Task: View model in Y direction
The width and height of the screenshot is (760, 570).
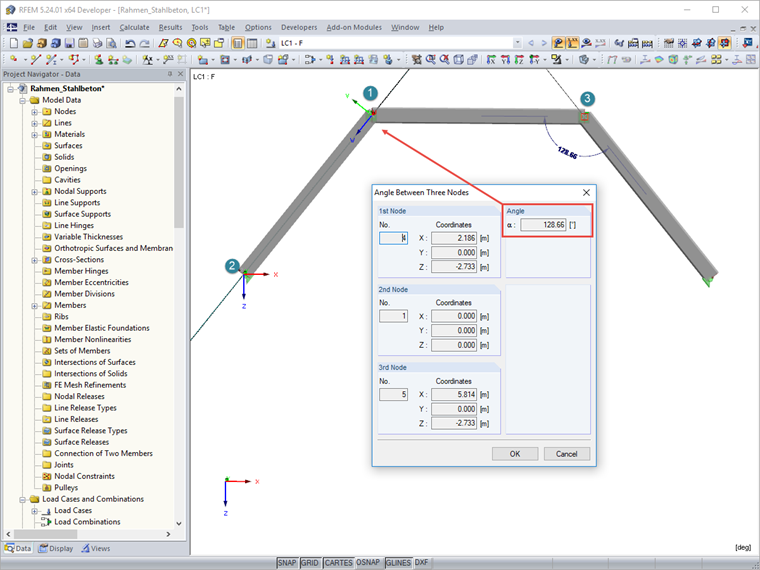Action: tap(505, 60)
